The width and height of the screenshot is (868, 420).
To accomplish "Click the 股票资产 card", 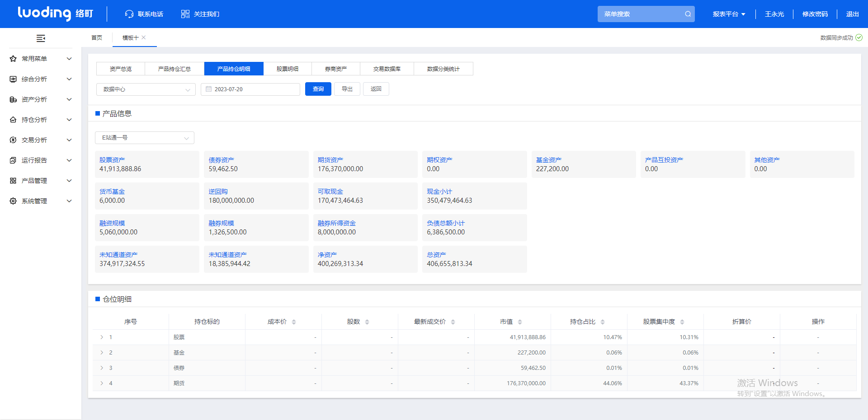I will (147, 164).
